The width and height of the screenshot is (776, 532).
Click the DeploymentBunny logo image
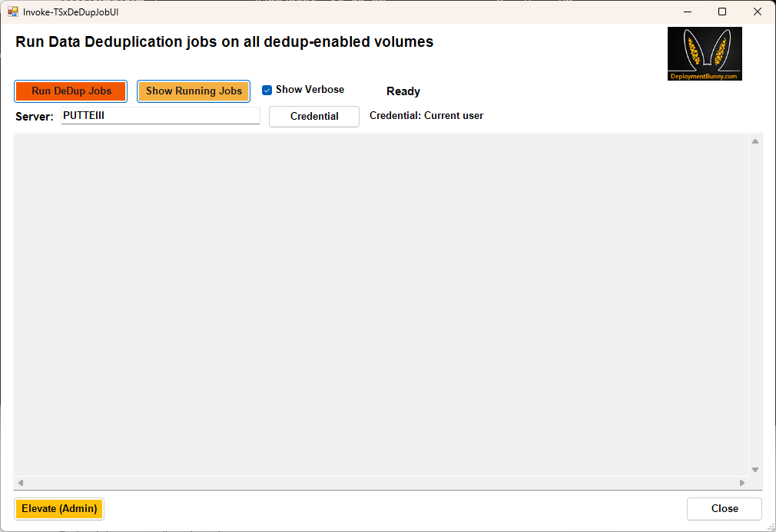pos(705,54)
